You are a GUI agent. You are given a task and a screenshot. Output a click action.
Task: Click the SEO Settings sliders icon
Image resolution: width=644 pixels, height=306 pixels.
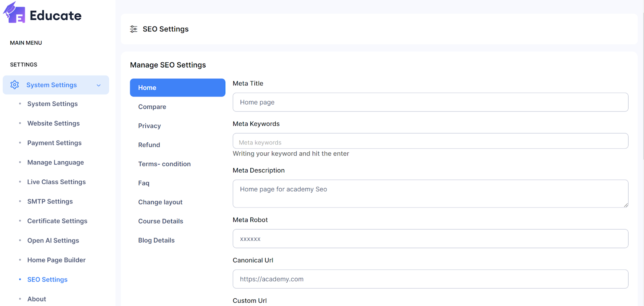[134, 29]
